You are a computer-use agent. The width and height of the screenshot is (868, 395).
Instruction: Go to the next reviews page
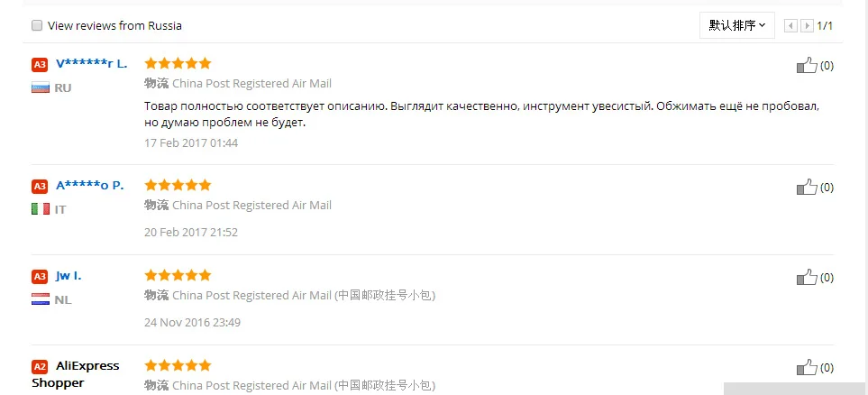pos(807,25)
